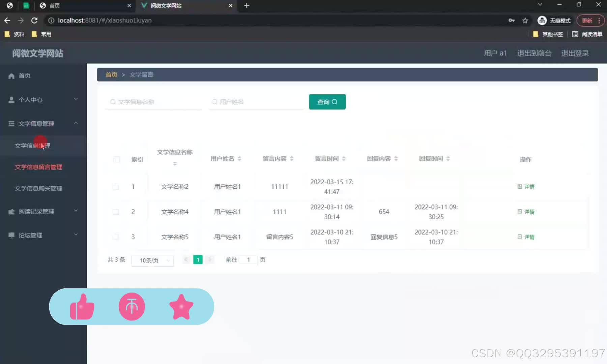Expand the 个人中心 sidebar menu
Image resolution: width=607 pixels, height=364 pixels.
click(x=43, y=100)
